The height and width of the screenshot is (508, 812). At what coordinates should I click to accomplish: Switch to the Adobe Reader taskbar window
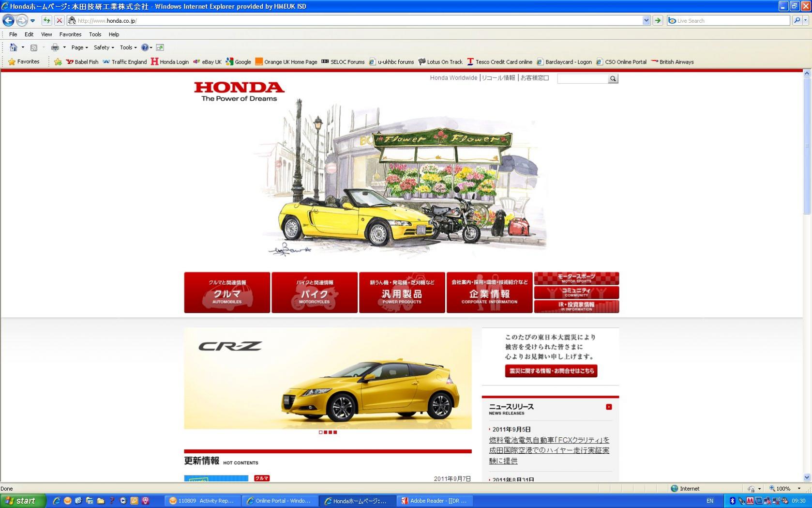click(435, 501)
